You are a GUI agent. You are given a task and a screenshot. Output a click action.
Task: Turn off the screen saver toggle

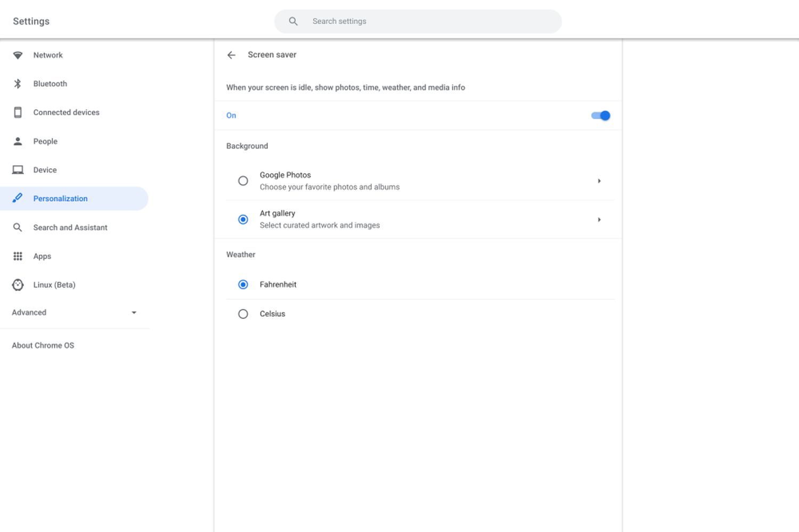[x=600, y=116]
